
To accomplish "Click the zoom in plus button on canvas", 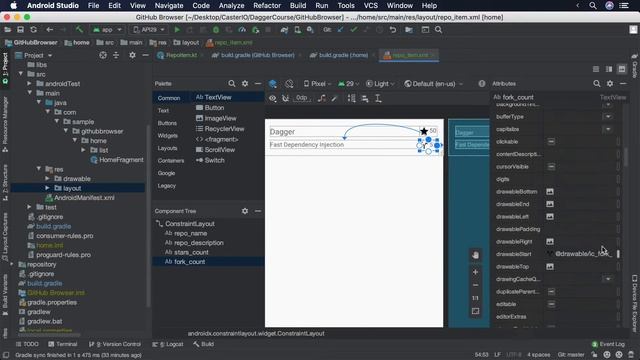I will (x=475, y=272).
